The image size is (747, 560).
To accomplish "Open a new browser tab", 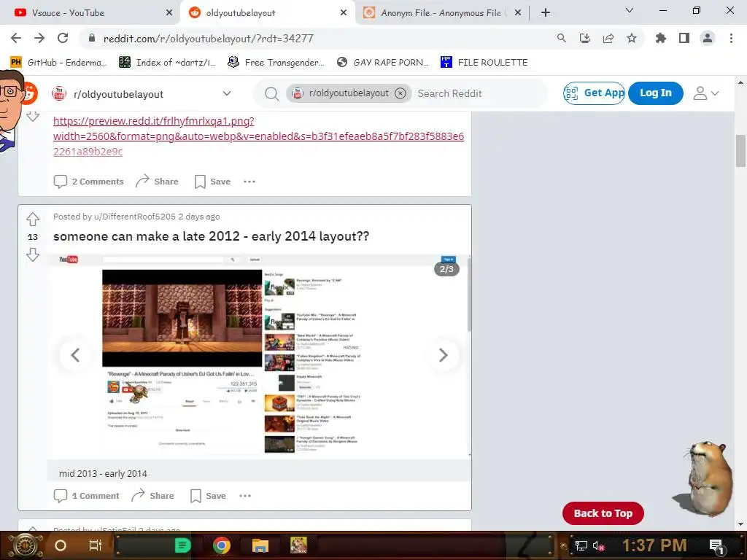I will (x=546, y=12).
